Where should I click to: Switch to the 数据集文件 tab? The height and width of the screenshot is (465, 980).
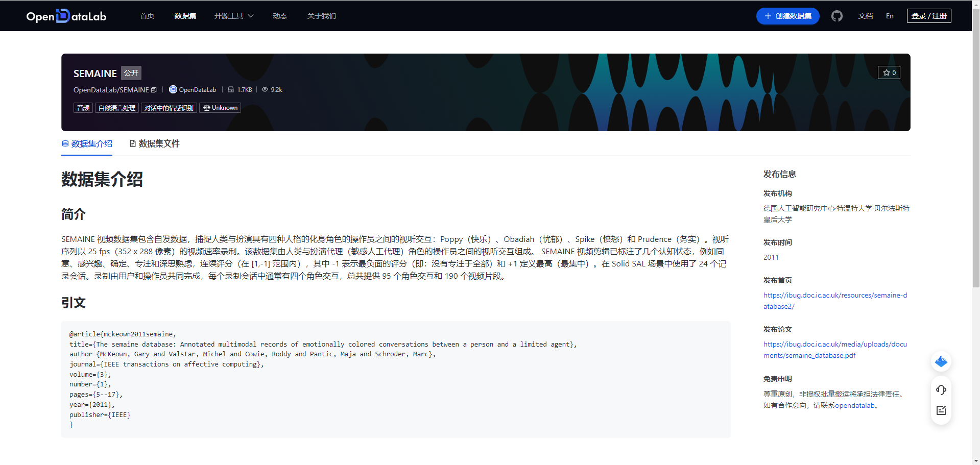tap(155, 144)
